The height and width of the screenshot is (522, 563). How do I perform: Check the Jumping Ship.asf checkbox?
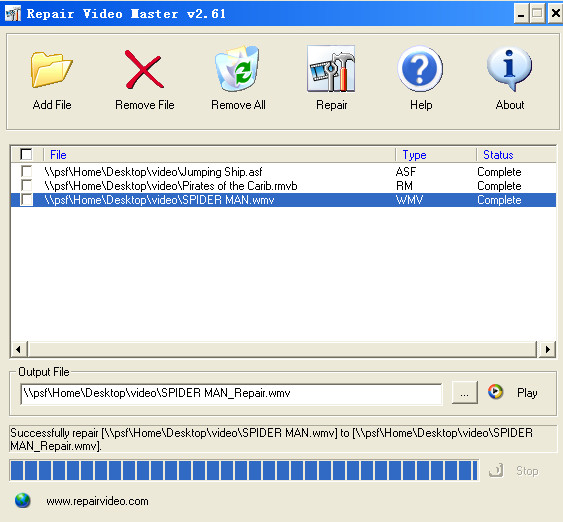pos(27,171)
